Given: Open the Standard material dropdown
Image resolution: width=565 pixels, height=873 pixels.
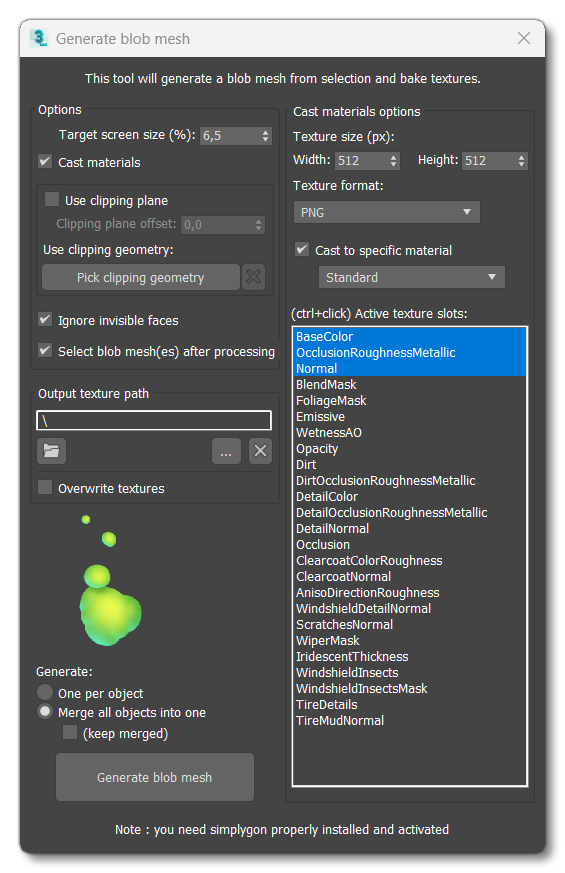Looking at the screenshot, I should click(x=411, y=277).
